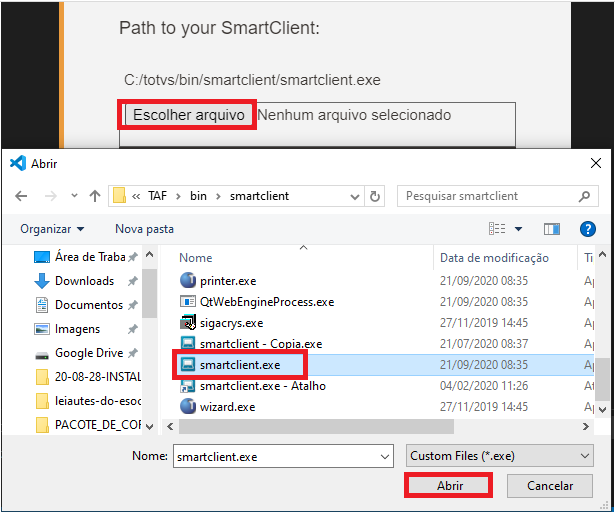Viewport: 615px width, 514px height.
Task: Select smartclient.exe - Atalho shortcut
Action: pos(262,386)
